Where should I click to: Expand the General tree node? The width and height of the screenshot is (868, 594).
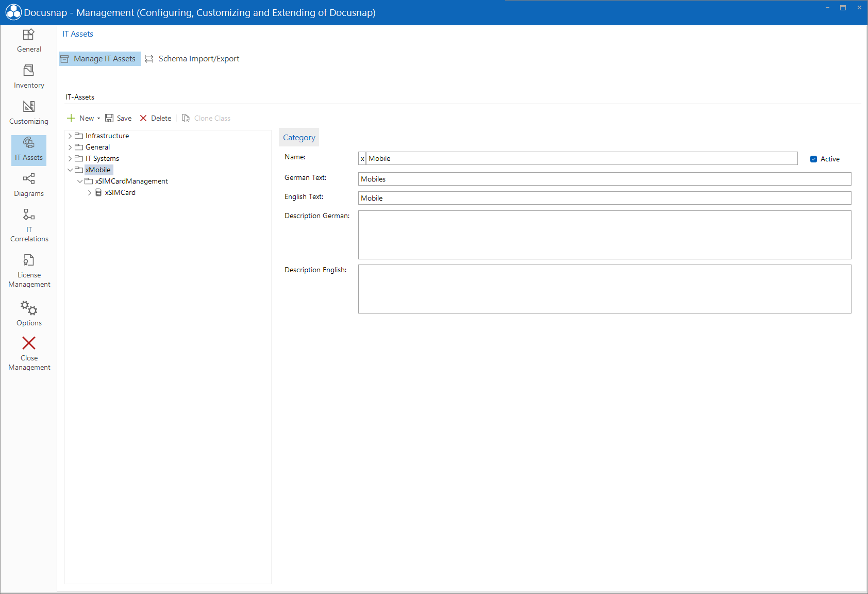(70, 147)
